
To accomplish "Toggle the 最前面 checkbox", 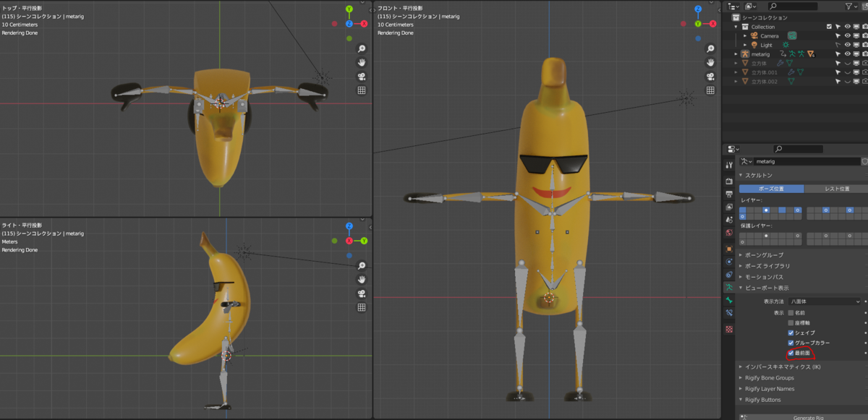I will pyautogui.click(x=791, y=353).
